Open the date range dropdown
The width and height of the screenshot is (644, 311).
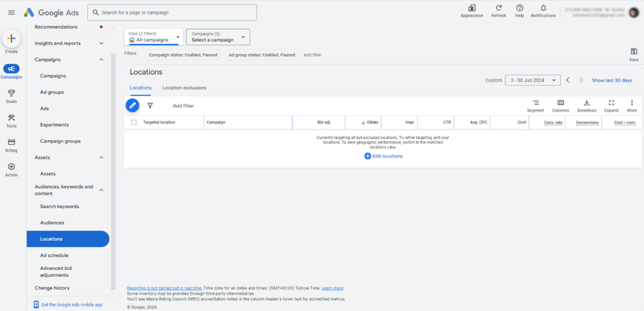(533, 80)
